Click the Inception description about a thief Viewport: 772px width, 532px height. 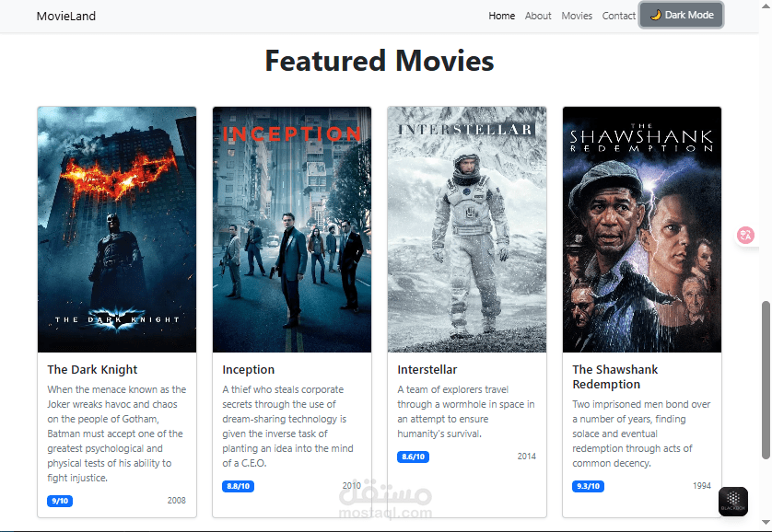[x=288, y=426]
